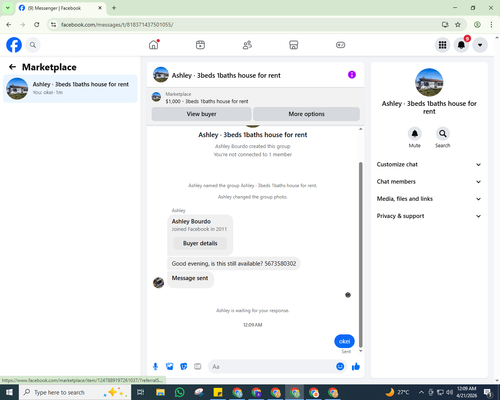Screen dimensions: 500x400
Task: Choose a sticker from the sticker icon
Action: (184, 367)
